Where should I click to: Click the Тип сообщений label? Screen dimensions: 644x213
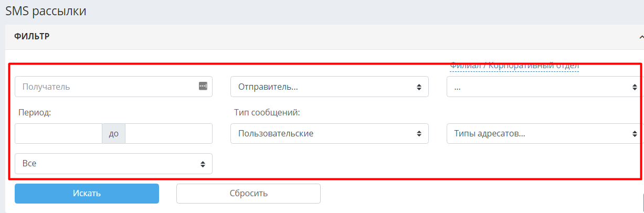click(267, 112)
